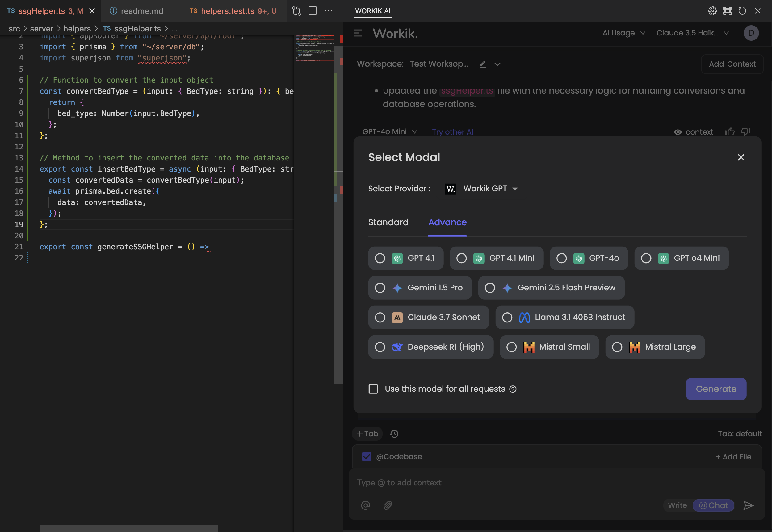This screenshot has width=772, height=532.
Task: Give thumbs down to the response
Action: point(745,132)
